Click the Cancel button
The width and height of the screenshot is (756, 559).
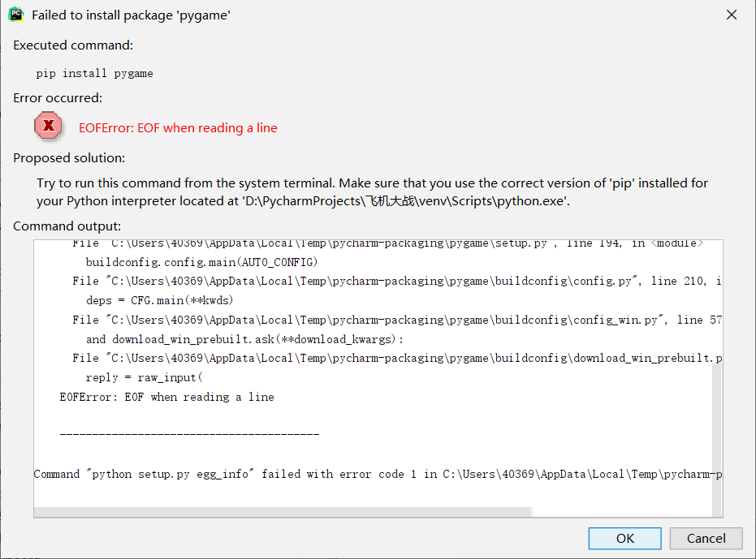[x=706, y=538]
